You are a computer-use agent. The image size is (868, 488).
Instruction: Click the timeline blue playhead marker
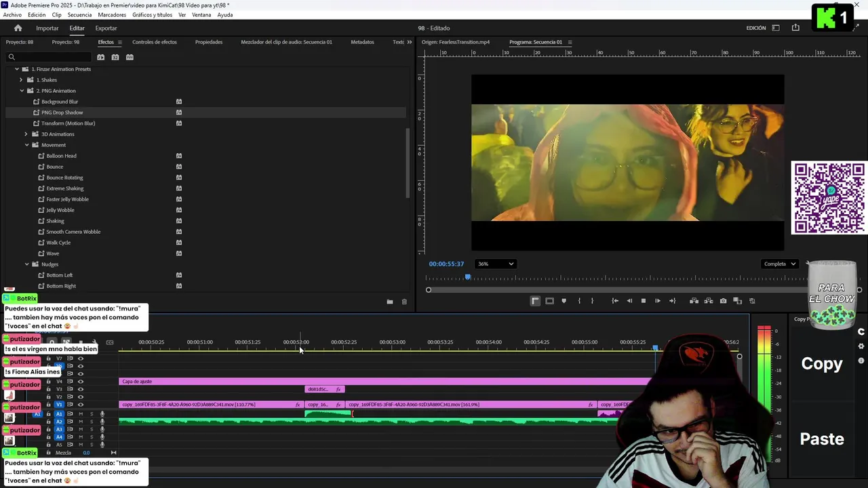click(655, 348)
